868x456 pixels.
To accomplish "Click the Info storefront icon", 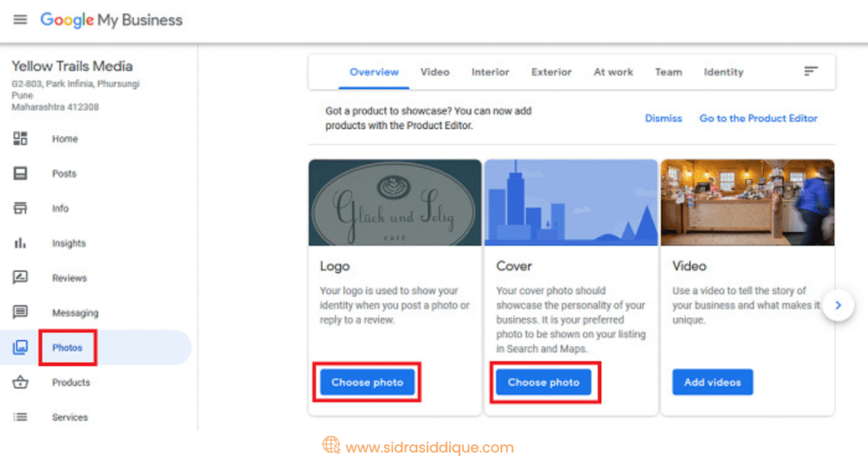I will click(x=20, y=208).
